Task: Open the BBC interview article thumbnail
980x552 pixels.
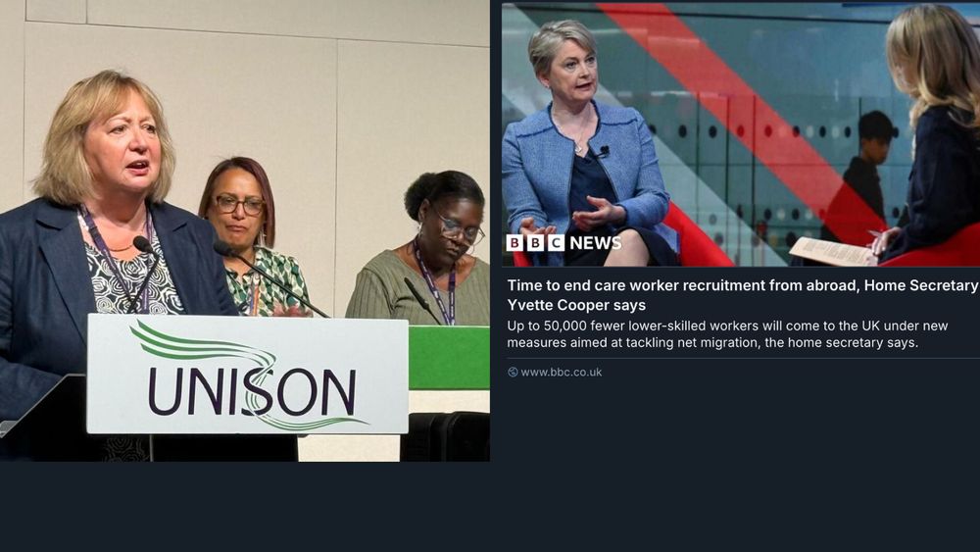Action: click(x=741, y=135)
